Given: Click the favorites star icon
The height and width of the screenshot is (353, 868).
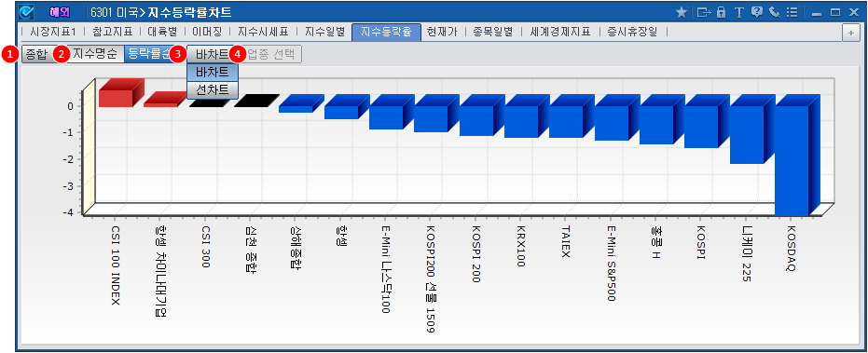Looking at the screenshot, I should pos(682,11).
